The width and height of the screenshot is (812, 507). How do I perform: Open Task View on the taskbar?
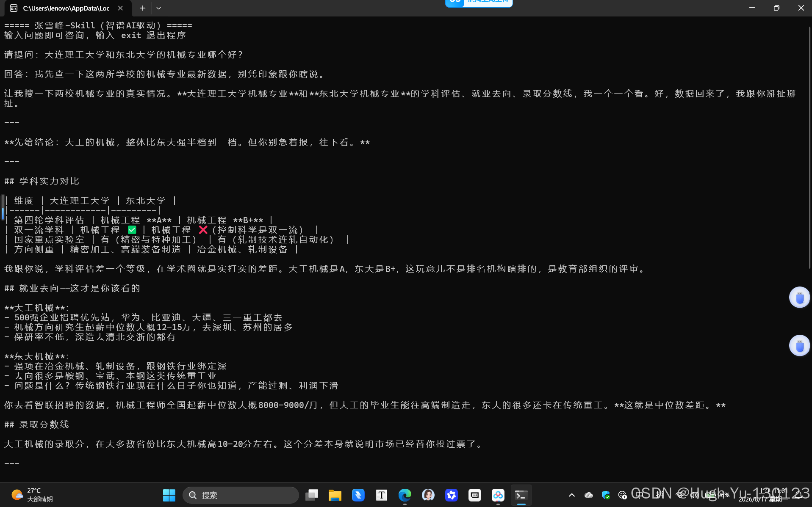(312, 495)
